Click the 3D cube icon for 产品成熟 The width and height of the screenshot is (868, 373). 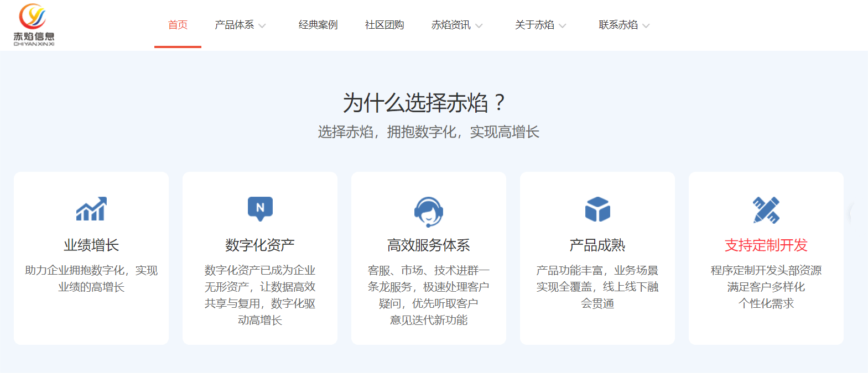597,209
